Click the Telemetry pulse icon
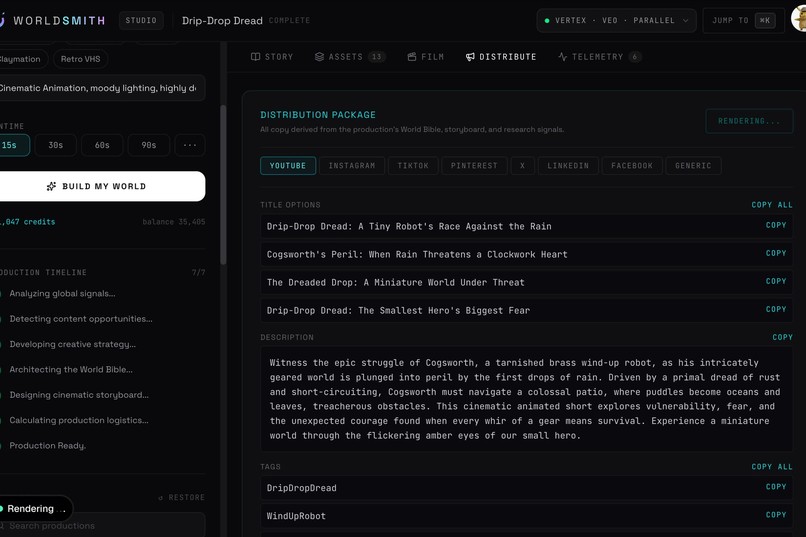The width and height of the screenshot is (806, 537). coord(563,57)
